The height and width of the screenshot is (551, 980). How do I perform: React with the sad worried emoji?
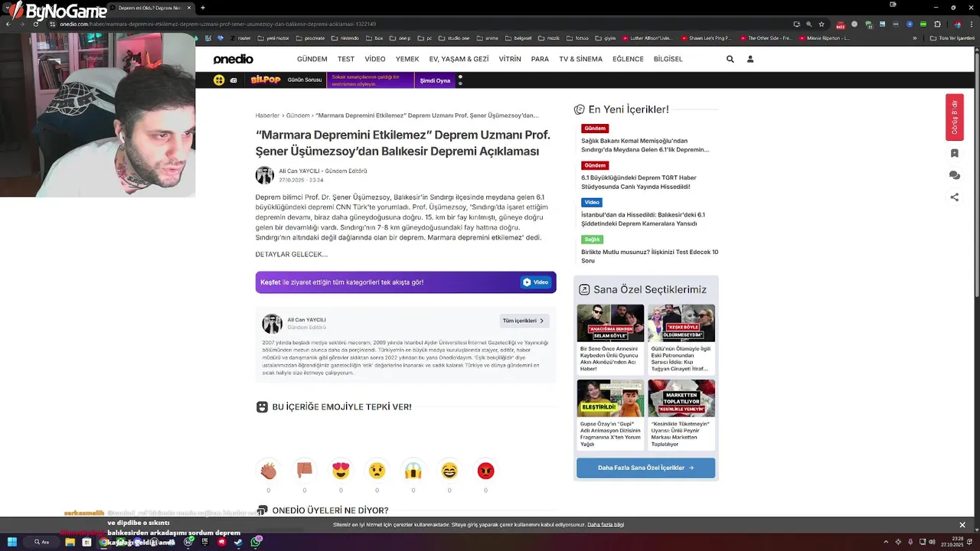pyautogui.click(x=377, y=470)
